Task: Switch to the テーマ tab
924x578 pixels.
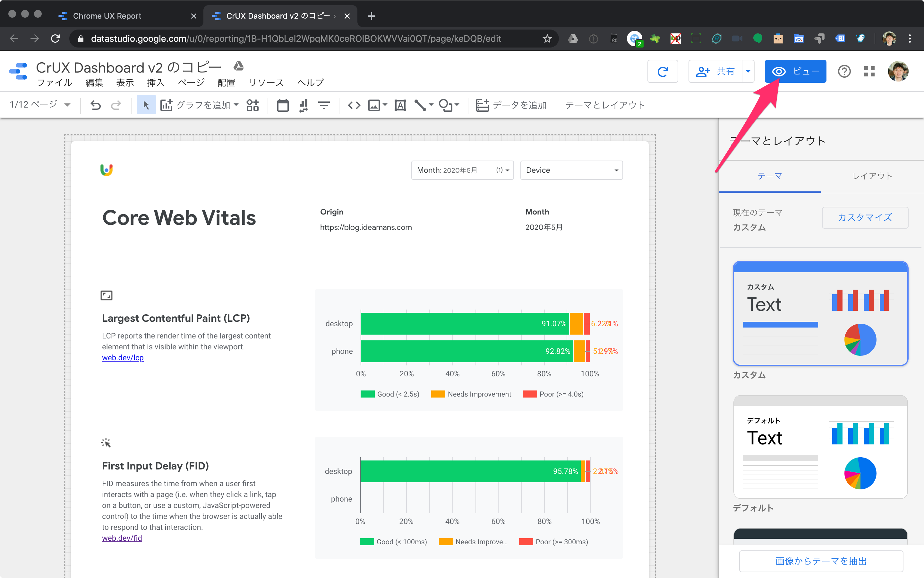Action: 770,176
